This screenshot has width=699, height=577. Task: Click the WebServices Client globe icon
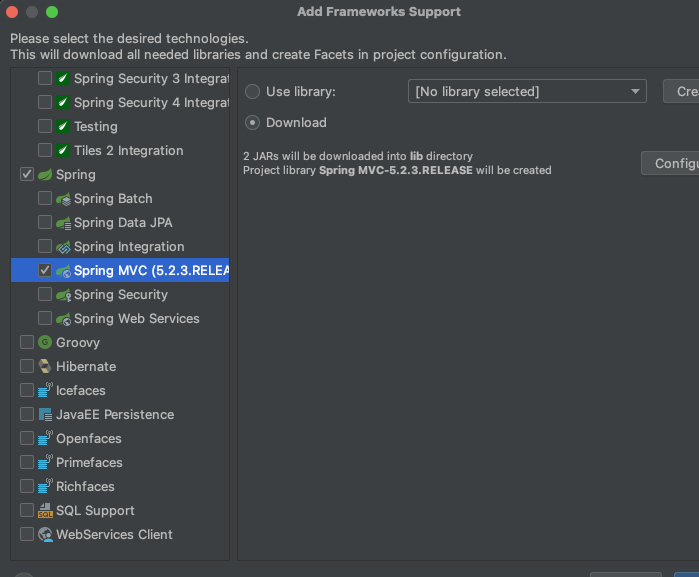45,534
